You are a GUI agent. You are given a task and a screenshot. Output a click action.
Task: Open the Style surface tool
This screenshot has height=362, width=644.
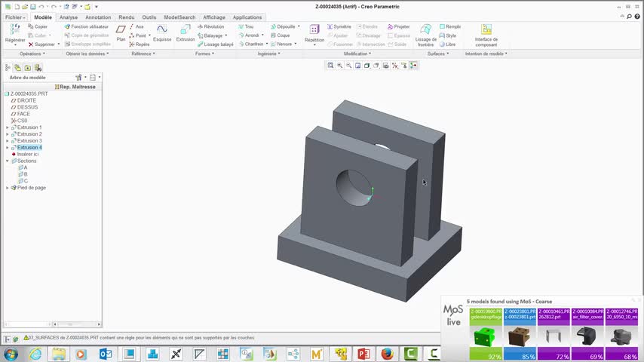click(x=448, y=35)
